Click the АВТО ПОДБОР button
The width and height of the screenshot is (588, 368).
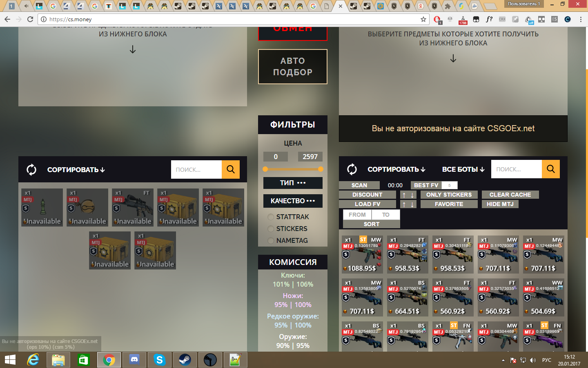pyautogui.click(x=293, y=67)
